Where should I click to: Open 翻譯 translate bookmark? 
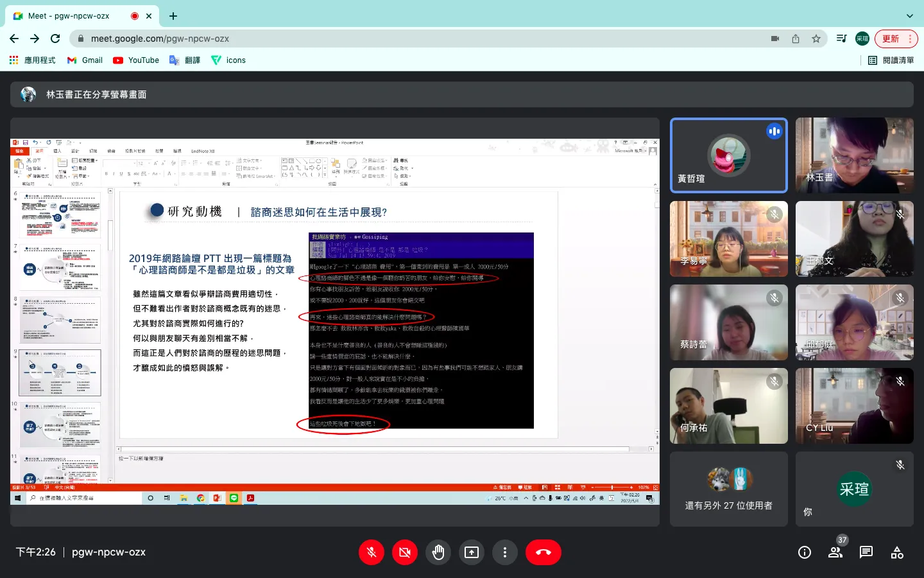click(185, 60)
